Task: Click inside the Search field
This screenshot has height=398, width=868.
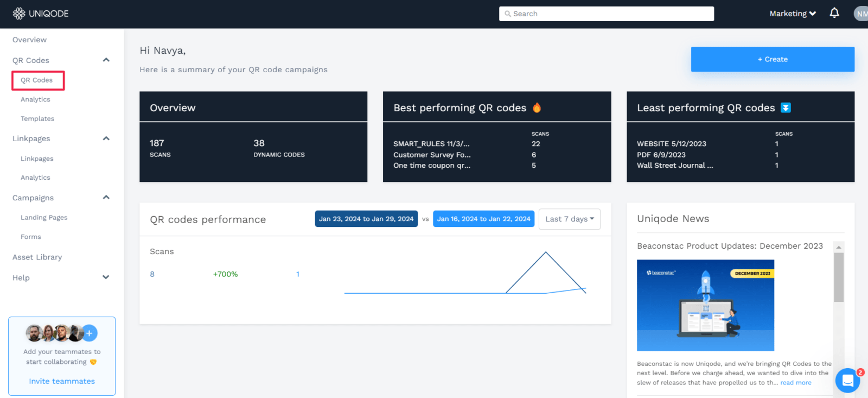Action: tap(606, 14)
